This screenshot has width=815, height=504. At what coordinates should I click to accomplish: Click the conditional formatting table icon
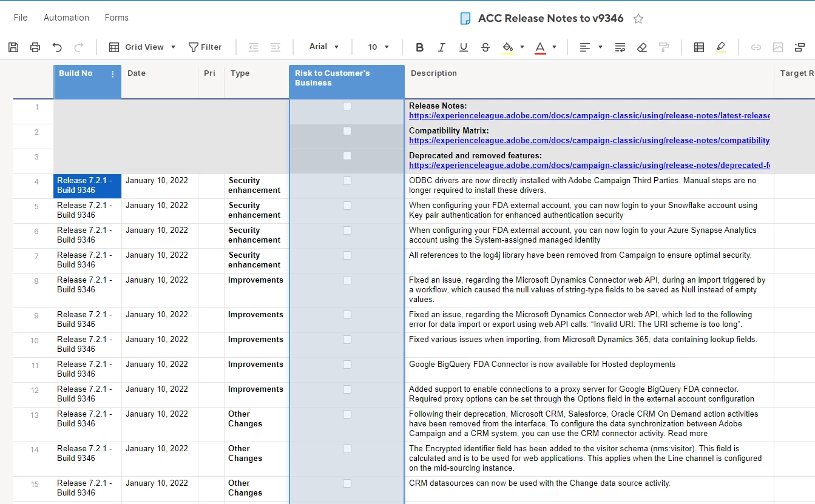pos(699,47)
